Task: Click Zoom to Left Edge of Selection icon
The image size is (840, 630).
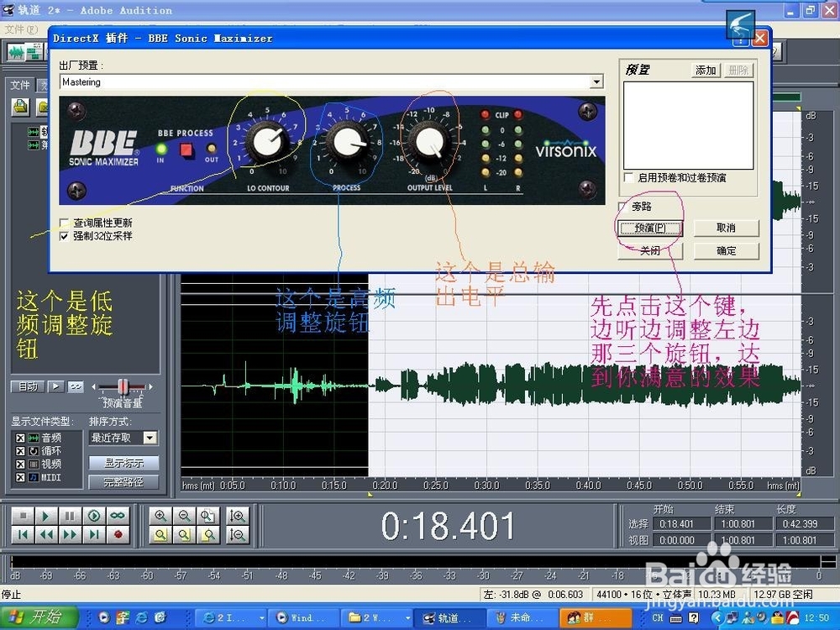Action: (184, 534)
